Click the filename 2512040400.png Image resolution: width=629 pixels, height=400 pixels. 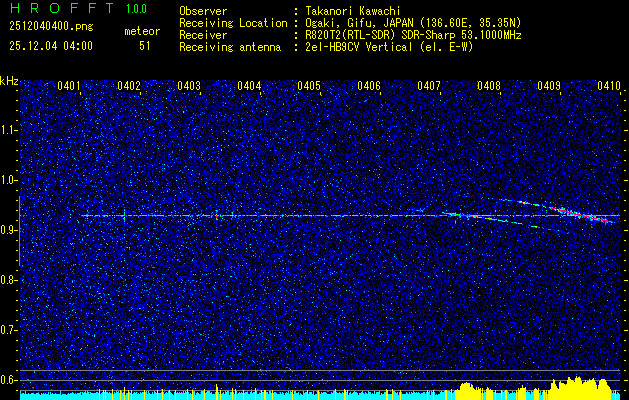[x=51, y=27]
